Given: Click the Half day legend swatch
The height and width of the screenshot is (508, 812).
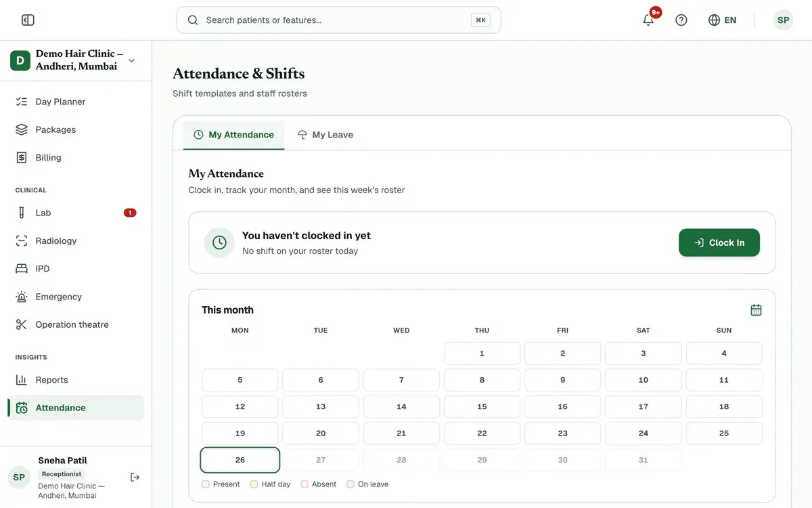Looking at the screenshot, I should coord(254,484).
